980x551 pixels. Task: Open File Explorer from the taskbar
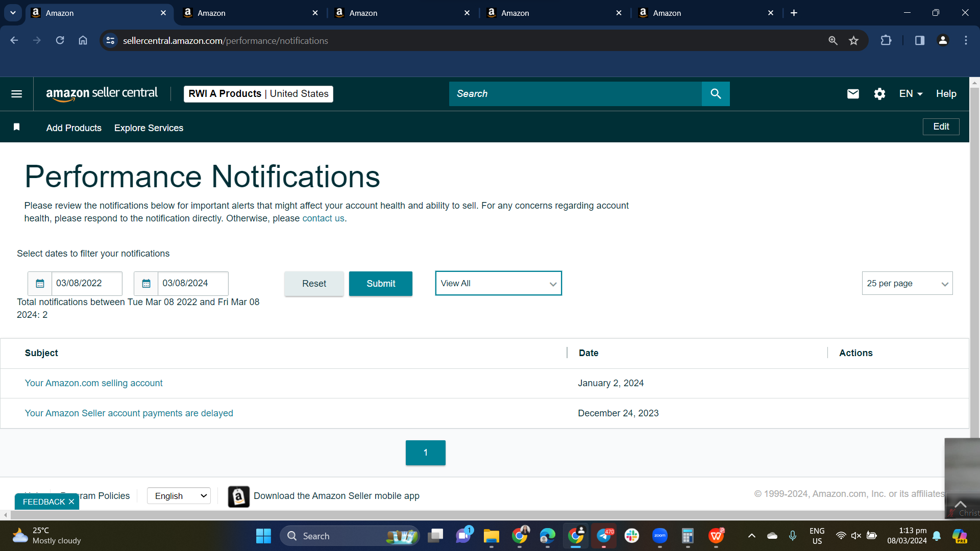coord(491,536)
